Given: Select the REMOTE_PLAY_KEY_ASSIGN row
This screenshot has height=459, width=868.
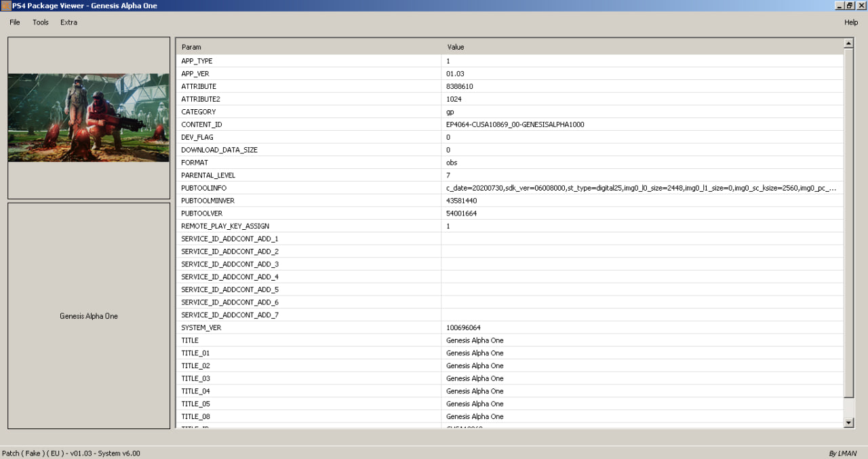Looking at the screenshot, I should tap(509, 226).
